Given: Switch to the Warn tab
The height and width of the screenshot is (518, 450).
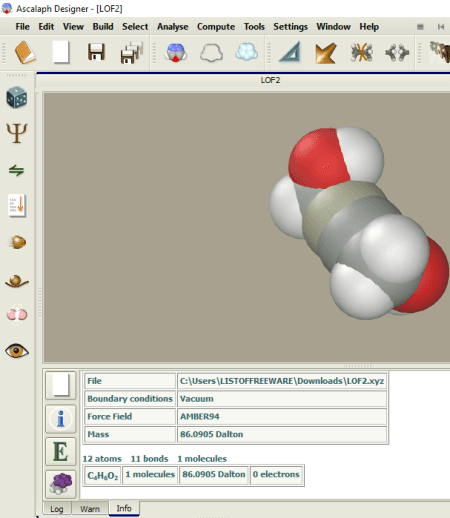Looking at the screenshot, I should coord(90,509).
